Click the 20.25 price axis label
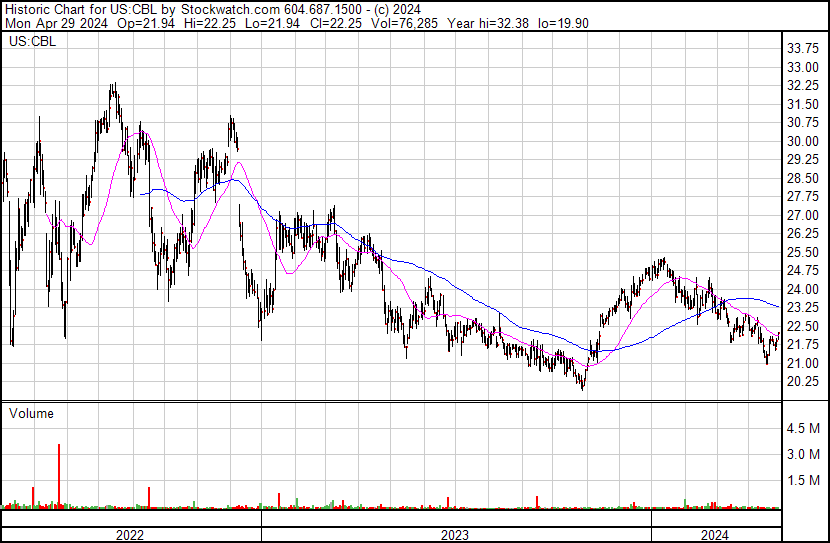 click(x=803, y=382)
